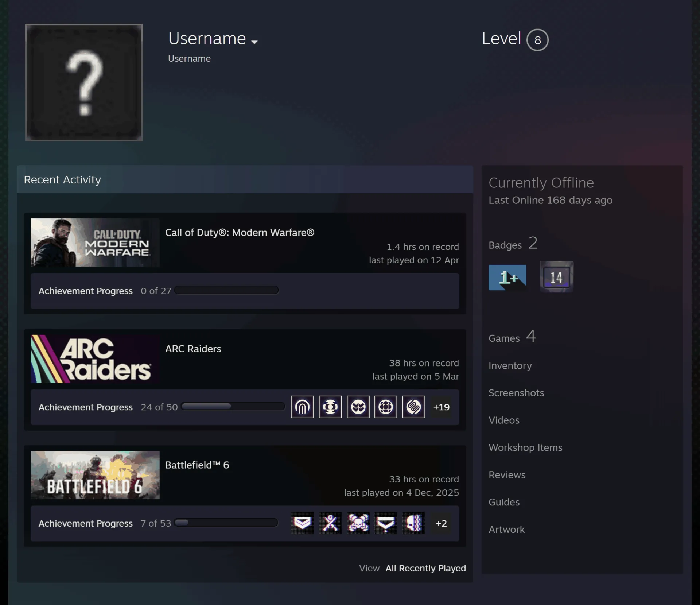Open the Battlefield 6 skull crossbones achievement icon
The width and height of the screenshot is (700, 605).
358,523
